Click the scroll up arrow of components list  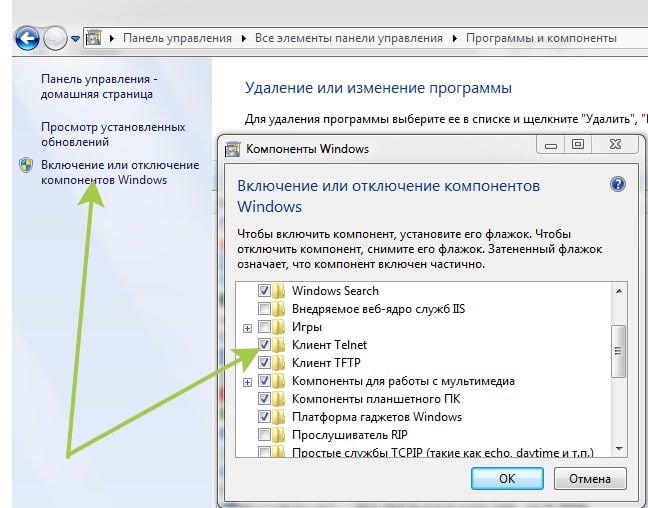click(619, 291)
